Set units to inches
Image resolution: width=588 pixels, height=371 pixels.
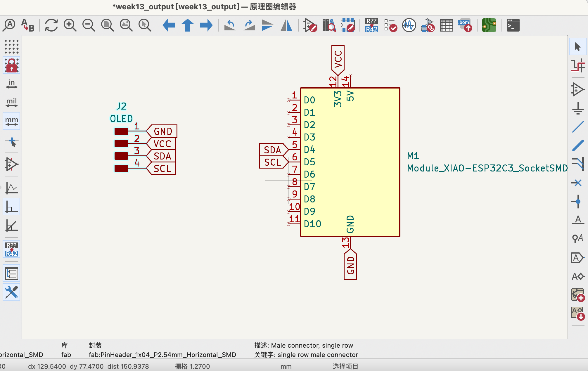12,84
